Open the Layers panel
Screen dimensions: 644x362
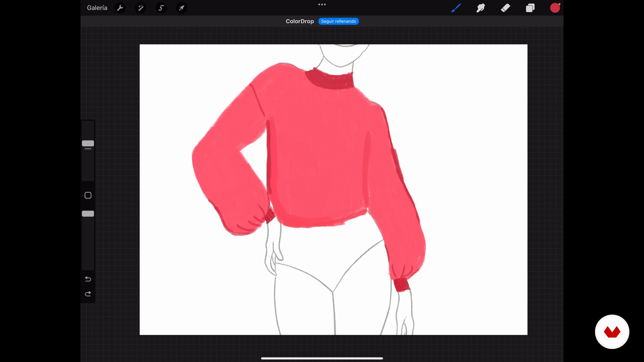530,8
